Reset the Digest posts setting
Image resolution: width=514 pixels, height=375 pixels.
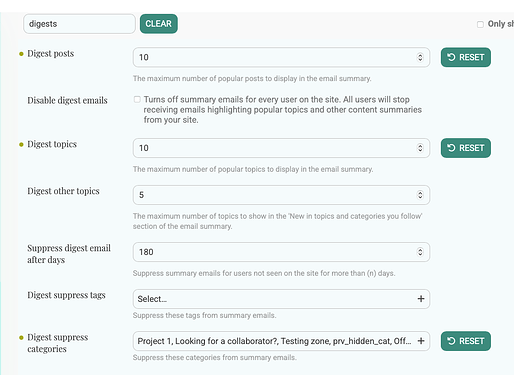tap(466, 57)
